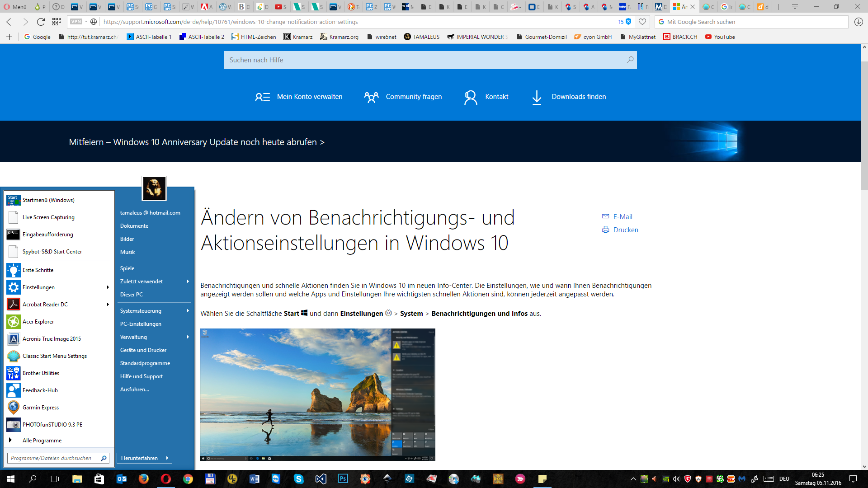Toggle the VPN badge in the address bar
This screenshot has width=868, height=488.
tap(76, 22)
